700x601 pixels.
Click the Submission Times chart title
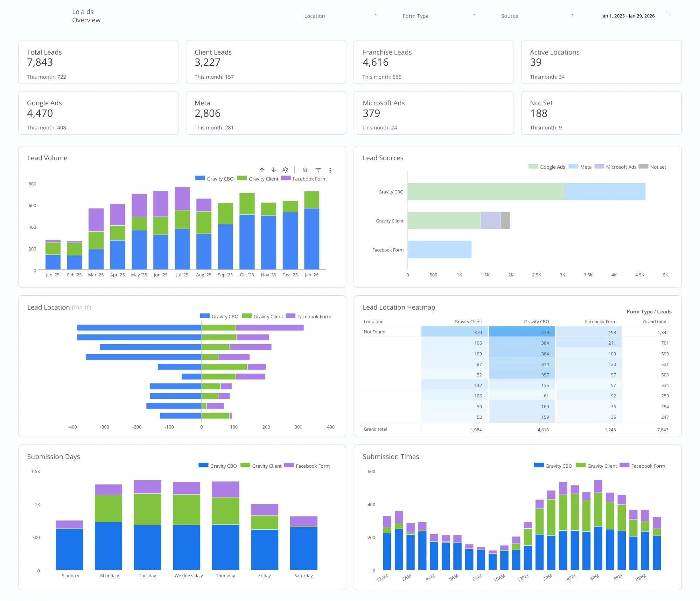[391, 457]
